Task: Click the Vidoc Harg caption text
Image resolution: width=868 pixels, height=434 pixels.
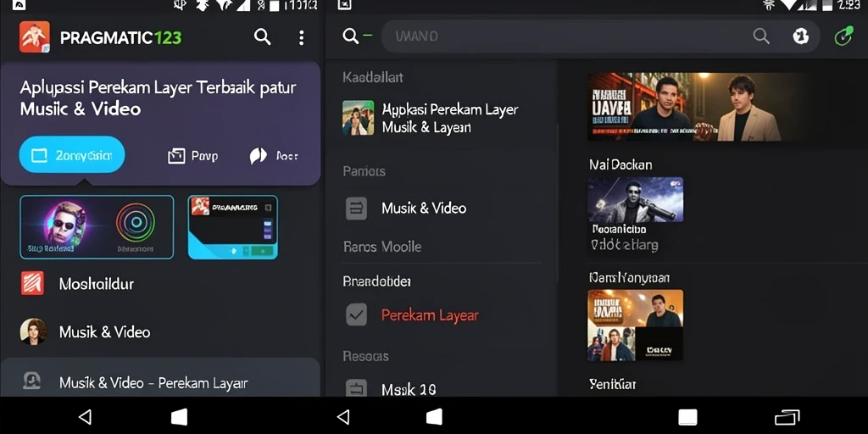Action: 625,245
